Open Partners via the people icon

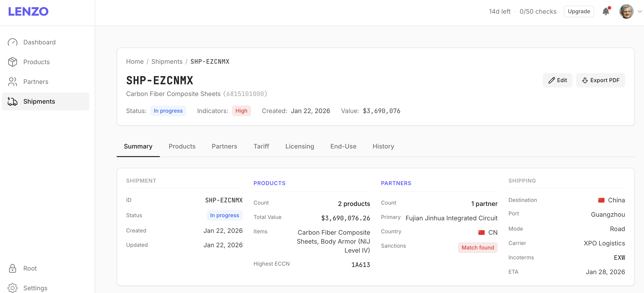coord(13,81)
